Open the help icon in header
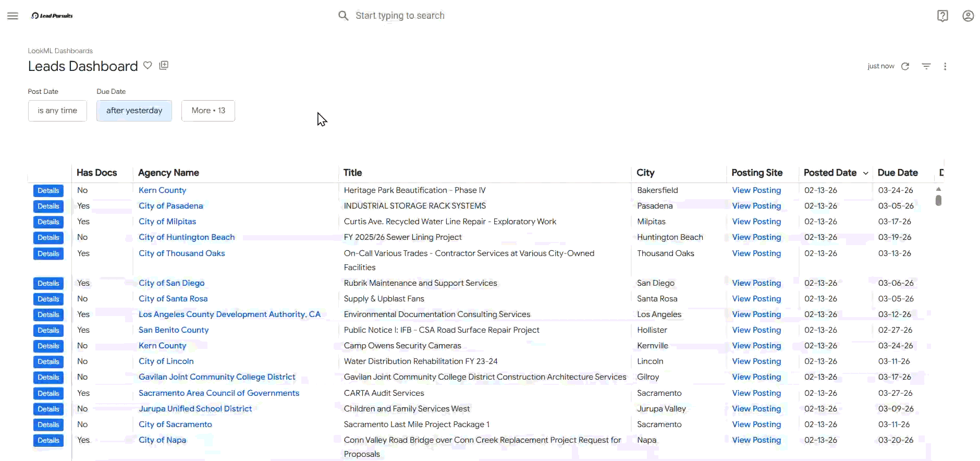The image size is (980, 461). (x=942, y=16)
